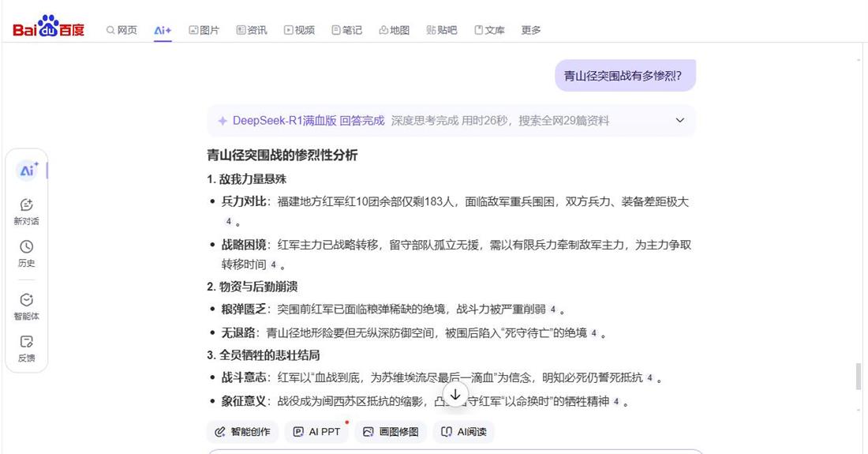Open citation 4 after 无退路 item
Viewport: 868px width, 454px height.
[x=593, y=333]
